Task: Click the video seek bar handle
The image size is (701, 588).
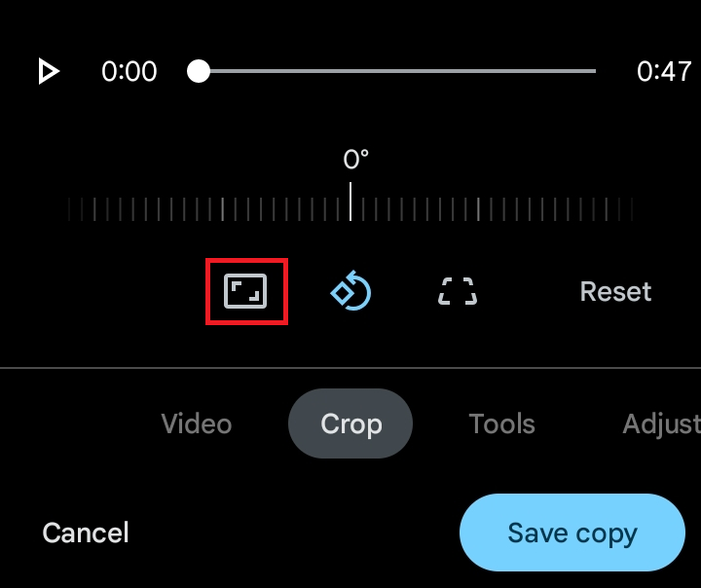Action: point(199,71)
